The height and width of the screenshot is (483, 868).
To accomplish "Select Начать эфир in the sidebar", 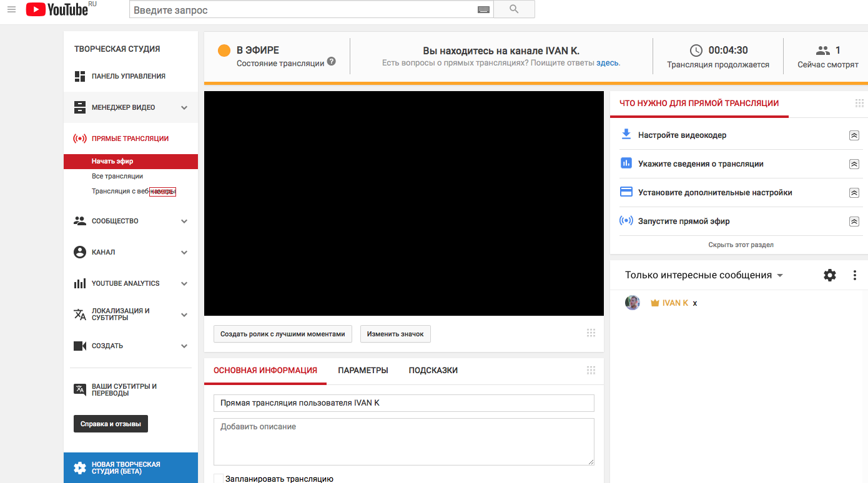I will [x=131, y=161].
